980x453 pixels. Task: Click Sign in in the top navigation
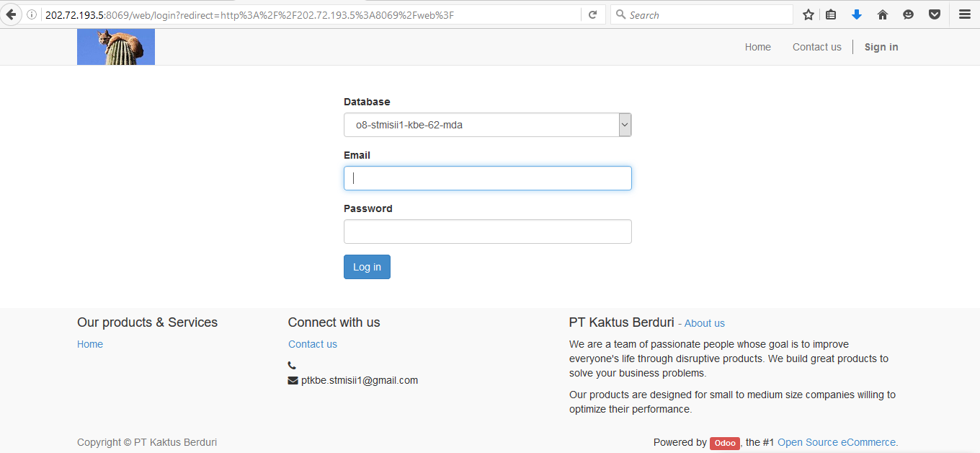coord(881,47)
